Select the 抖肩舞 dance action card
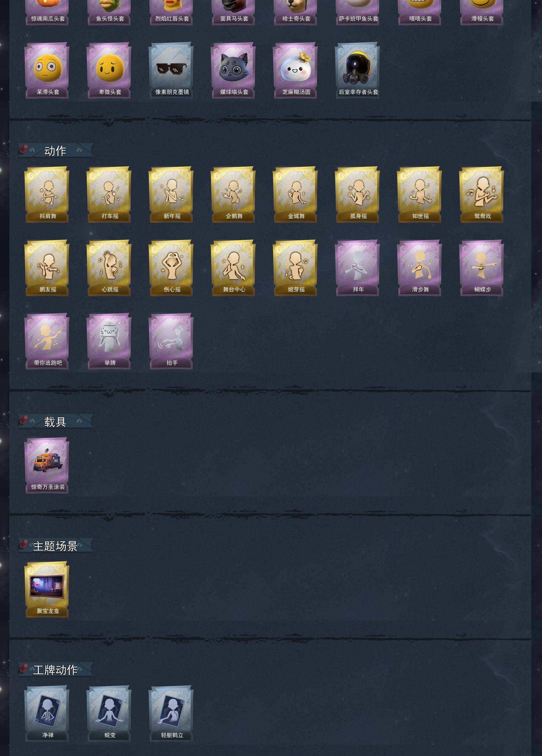 (47, 195)
